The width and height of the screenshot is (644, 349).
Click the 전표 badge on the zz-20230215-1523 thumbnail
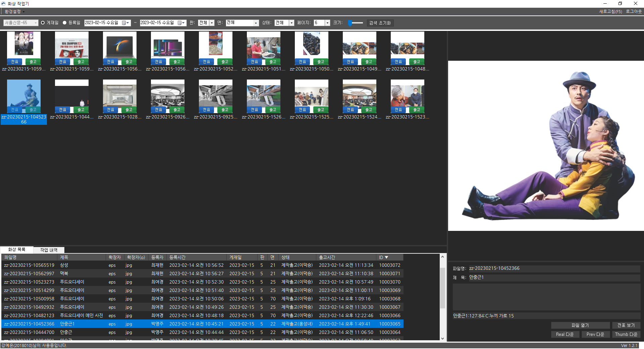[398, 110]
